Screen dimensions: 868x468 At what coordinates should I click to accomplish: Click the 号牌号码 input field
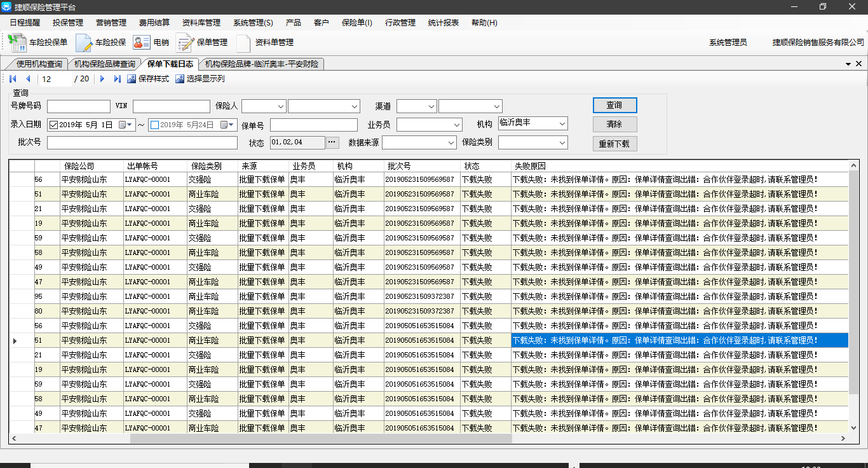point(78,106)
